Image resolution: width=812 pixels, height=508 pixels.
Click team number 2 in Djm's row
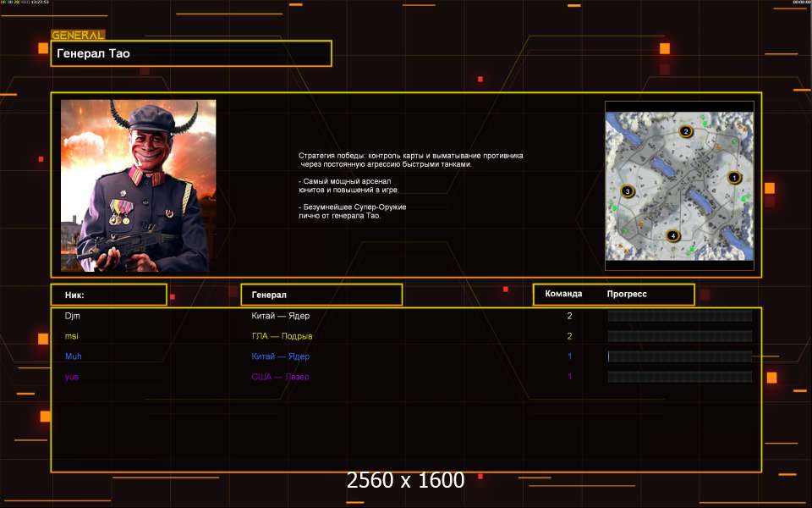pyautogui.click(x=569, y=316)
